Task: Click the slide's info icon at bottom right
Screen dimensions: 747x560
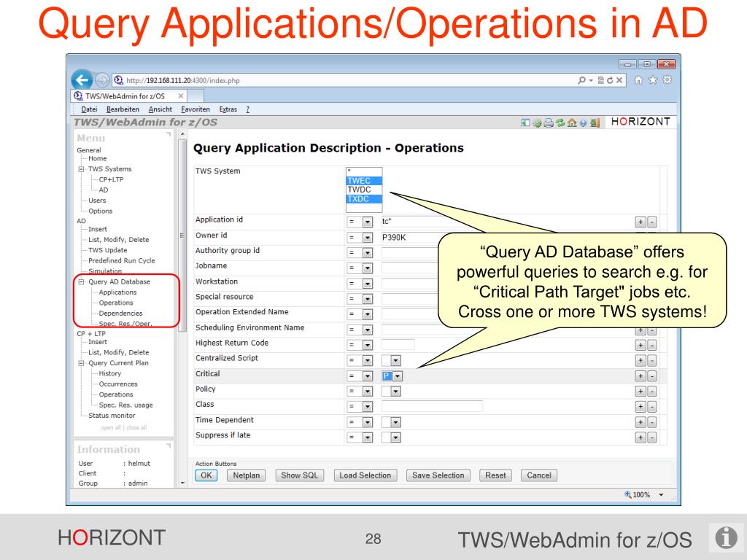Action: (x=726, y=537)
